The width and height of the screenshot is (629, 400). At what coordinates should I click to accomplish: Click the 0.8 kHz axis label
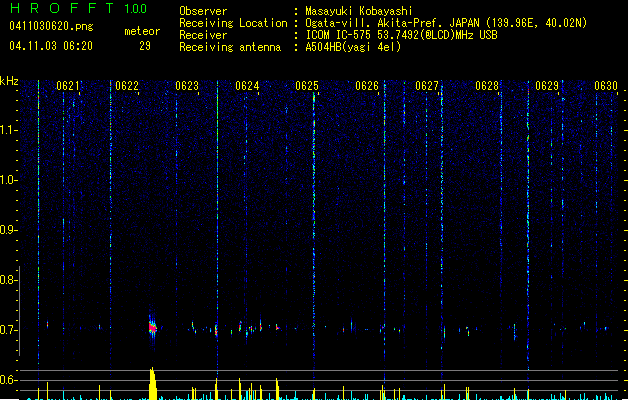pos(8,280)
